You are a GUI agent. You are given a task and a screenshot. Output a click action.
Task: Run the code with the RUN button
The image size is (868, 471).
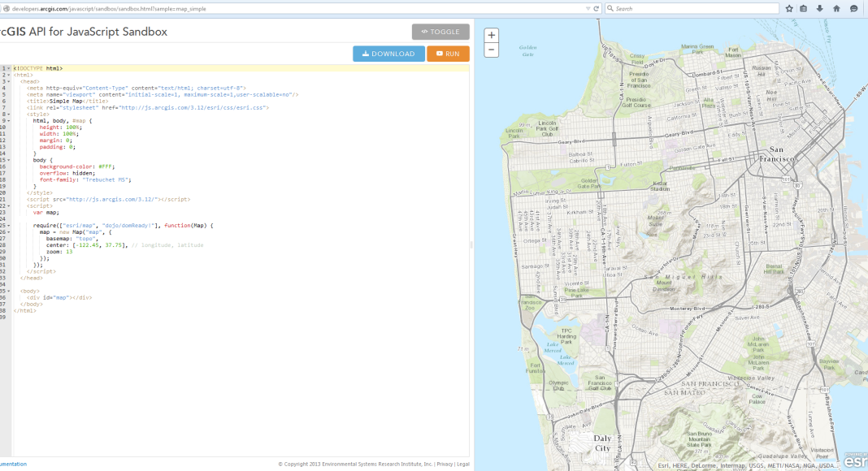(x=448, y=54)
